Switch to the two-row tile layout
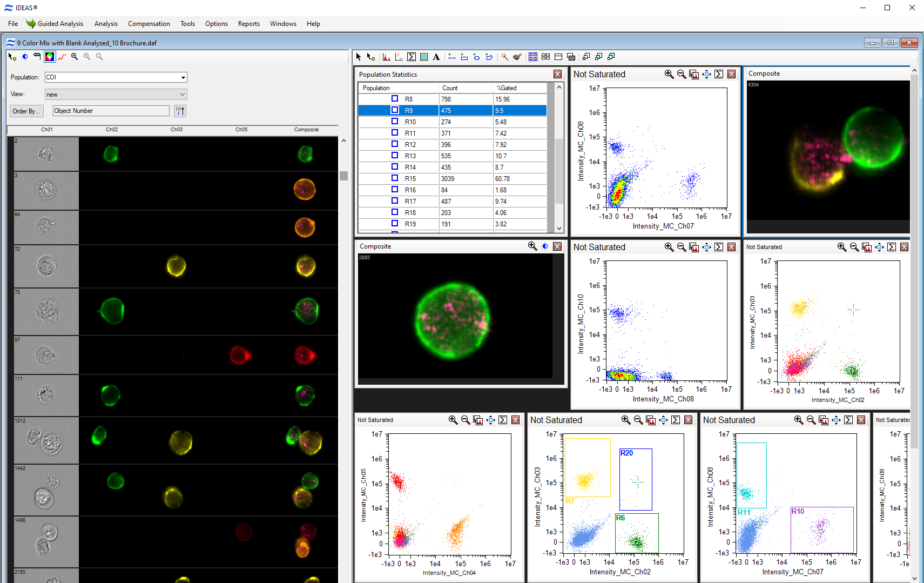The height and width of the screenshot is (583, 924). 545,57
